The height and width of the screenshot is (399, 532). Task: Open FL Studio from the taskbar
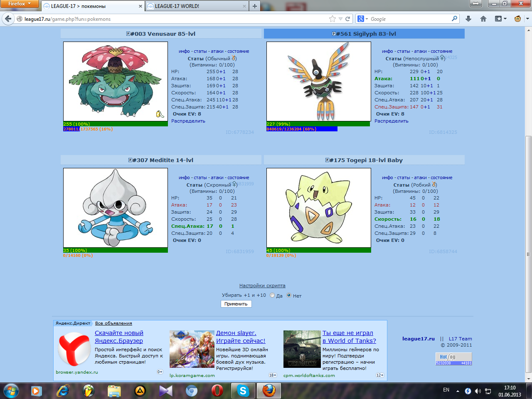[89, 391]
